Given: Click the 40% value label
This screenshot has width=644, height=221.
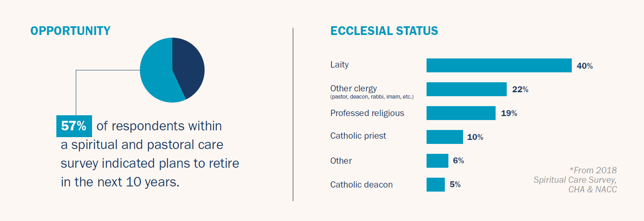Looking at the screenshot, I should click(584, 66).
